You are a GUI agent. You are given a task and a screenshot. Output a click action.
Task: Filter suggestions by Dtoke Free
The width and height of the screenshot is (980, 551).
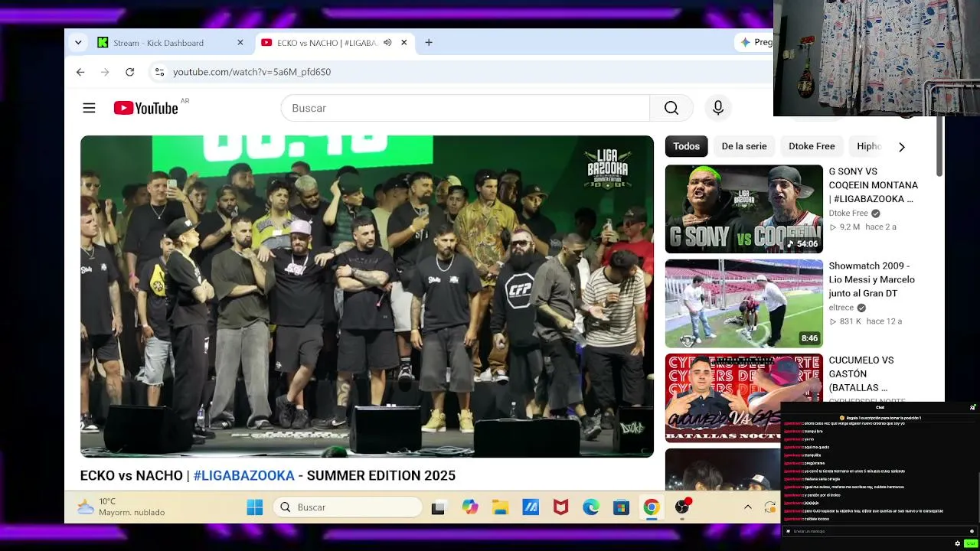(812, 146)
